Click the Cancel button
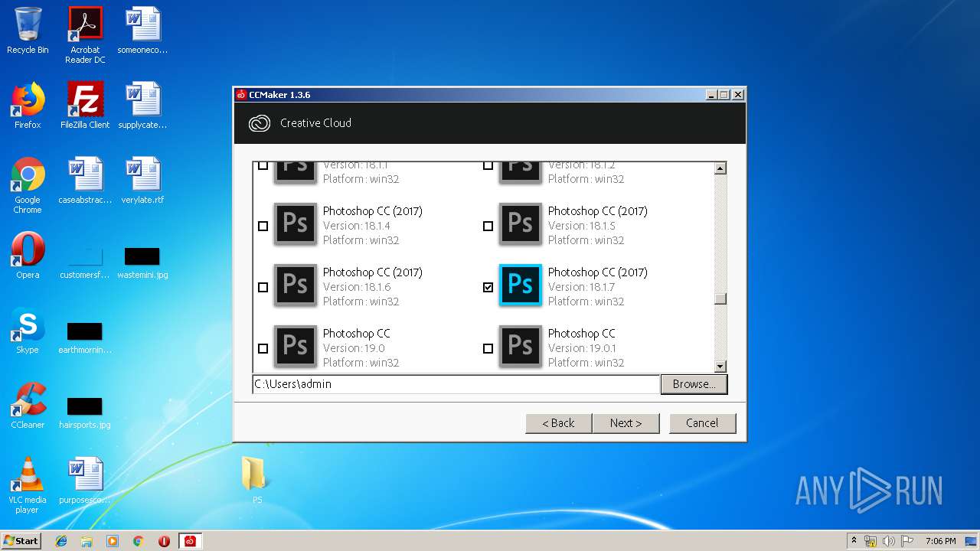Viewport: 980px width, 551px height. tap(702, 423)
